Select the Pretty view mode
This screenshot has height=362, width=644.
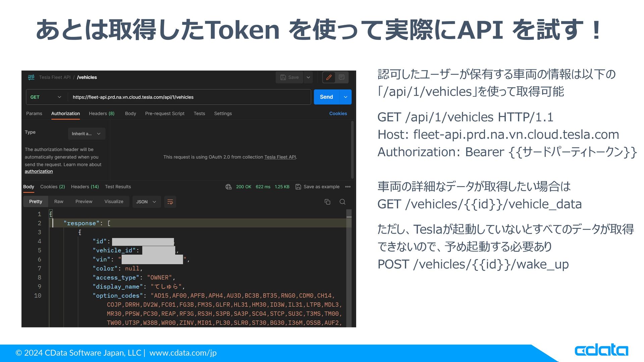tap(36, 201)
